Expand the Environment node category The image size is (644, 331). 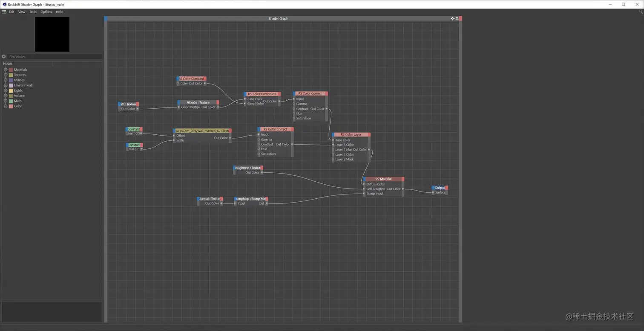(x=6, y=85)
